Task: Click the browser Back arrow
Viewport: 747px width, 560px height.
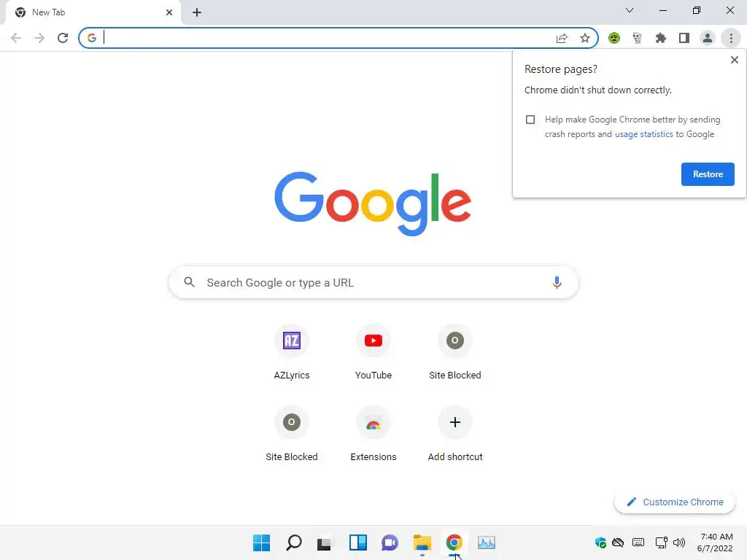Action: [x=16, y=38]
